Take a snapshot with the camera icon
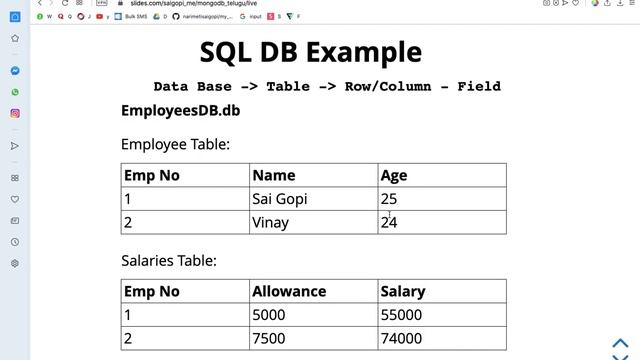 [546, 3]
